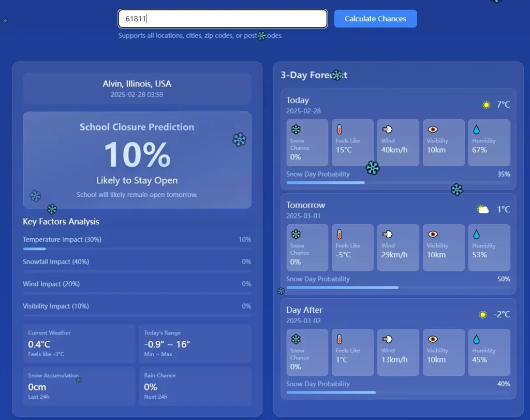Viewport: 530px width, 420px height.
Task: Click Day After's sun weather icon
Action: pos(483,314)
